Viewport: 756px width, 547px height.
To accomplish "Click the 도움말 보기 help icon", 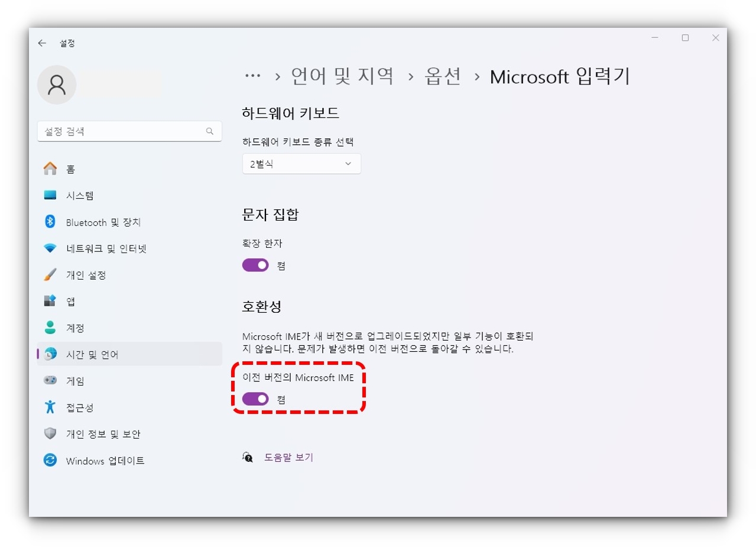I will [248, 457].
